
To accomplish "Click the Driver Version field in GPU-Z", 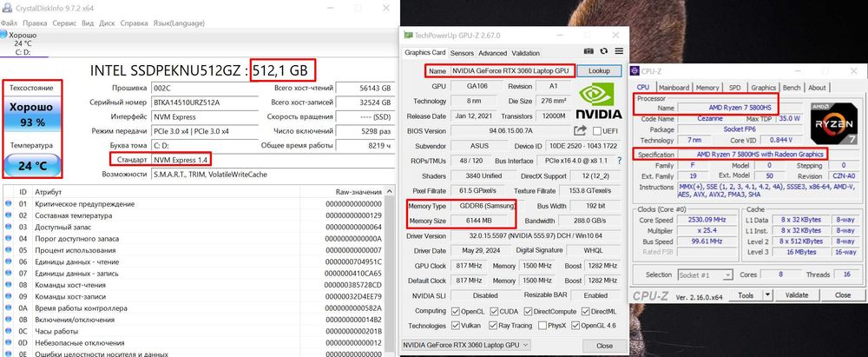I will (x=534, y=235).
